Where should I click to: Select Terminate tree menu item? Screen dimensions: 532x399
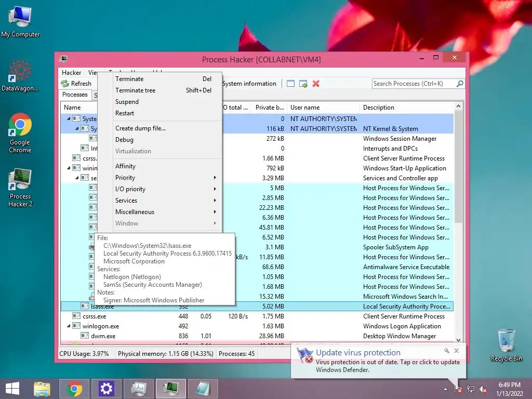click(166, 90)
